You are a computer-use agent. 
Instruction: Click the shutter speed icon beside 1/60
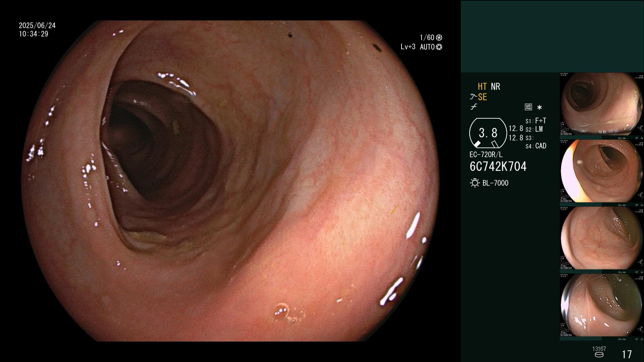click(439, 38)
